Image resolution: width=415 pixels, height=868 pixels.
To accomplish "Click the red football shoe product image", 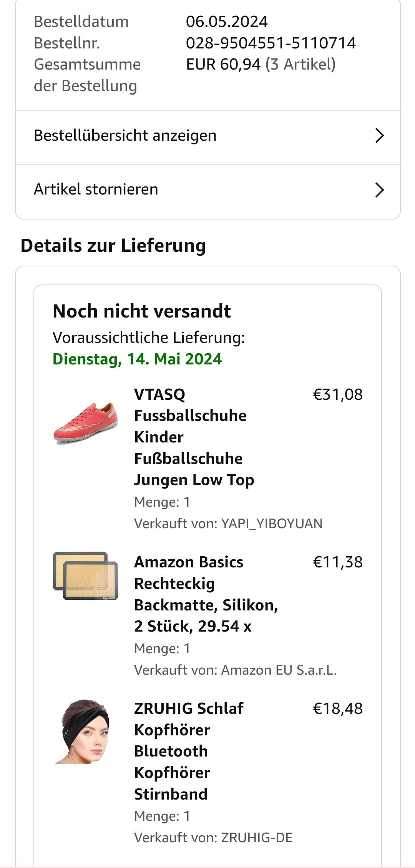I will (x=85, y=422).
